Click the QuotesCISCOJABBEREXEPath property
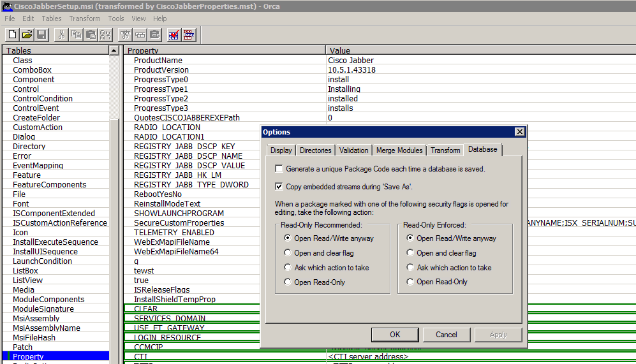Image resolution: width=636 pixels, height=364 pixels. 186,117
